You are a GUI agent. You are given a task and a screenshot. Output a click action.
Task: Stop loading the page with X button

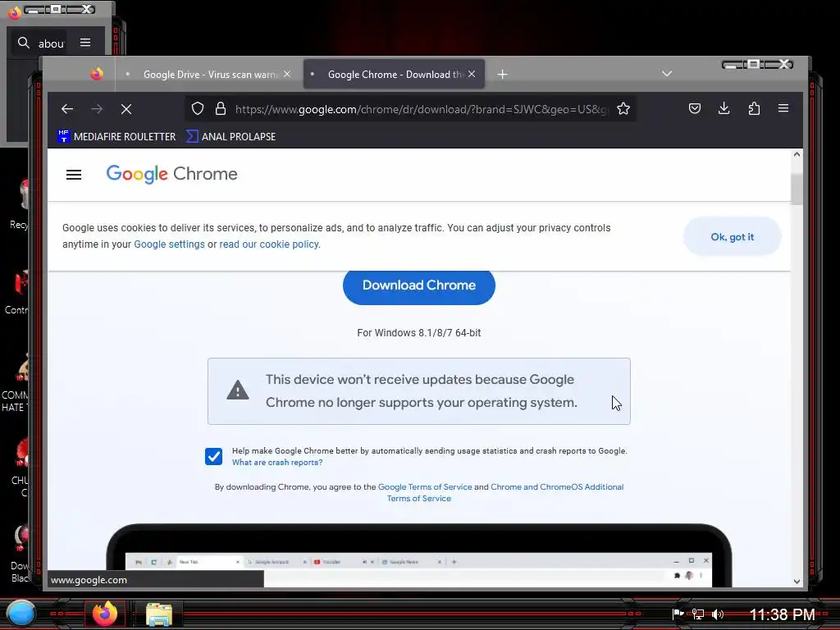click(x=126, y=109)
